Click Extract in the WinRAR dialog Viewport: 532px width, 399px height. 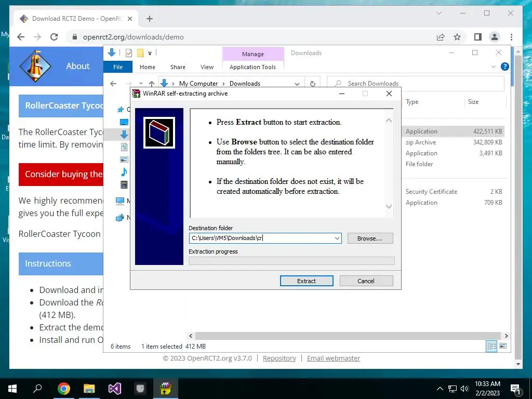point(307,281)
